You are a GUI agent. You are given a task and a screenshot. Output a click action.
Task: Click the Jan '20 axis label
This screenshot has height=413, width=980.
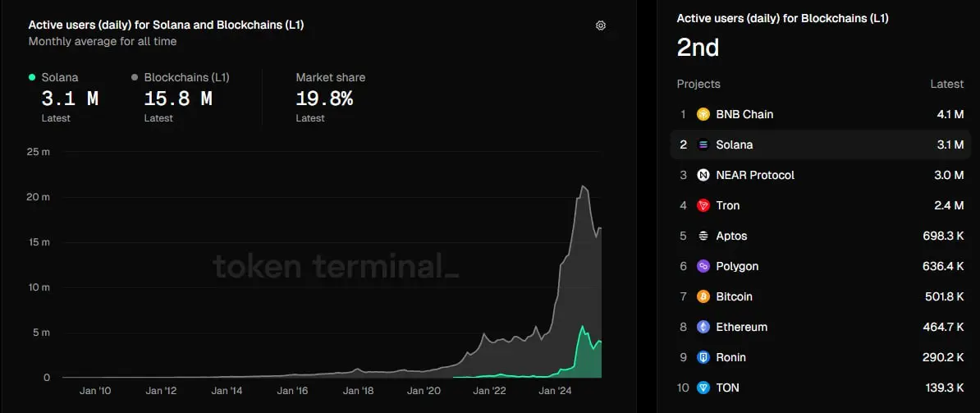(x=425, y=391)
